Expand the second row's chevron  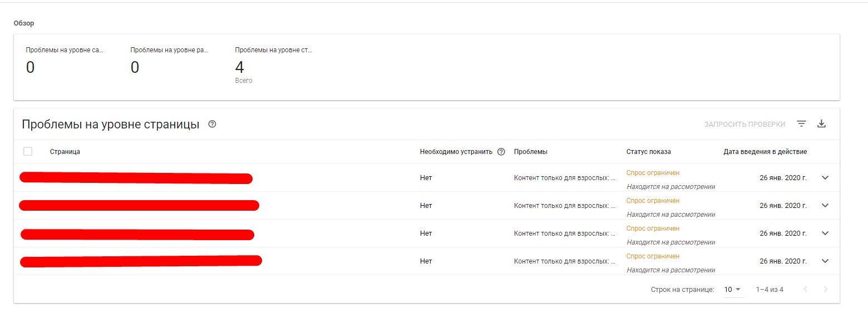click(825, 205)
